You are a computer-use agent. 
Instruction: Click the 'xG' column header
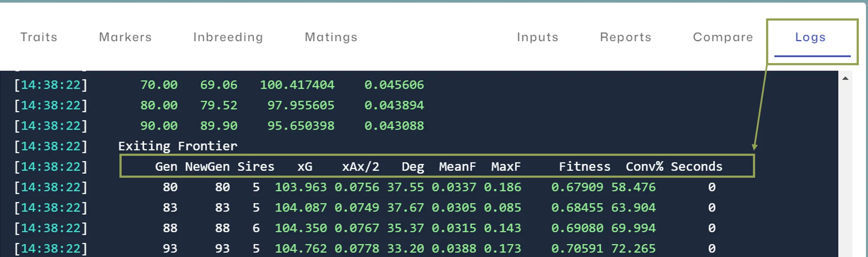(305, 166)
